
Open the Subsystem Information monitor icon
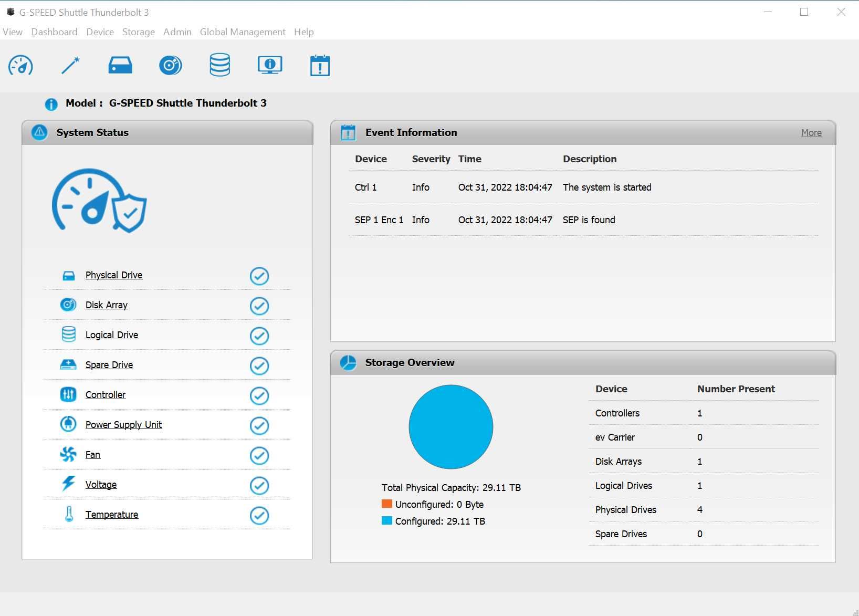point(270,65)
